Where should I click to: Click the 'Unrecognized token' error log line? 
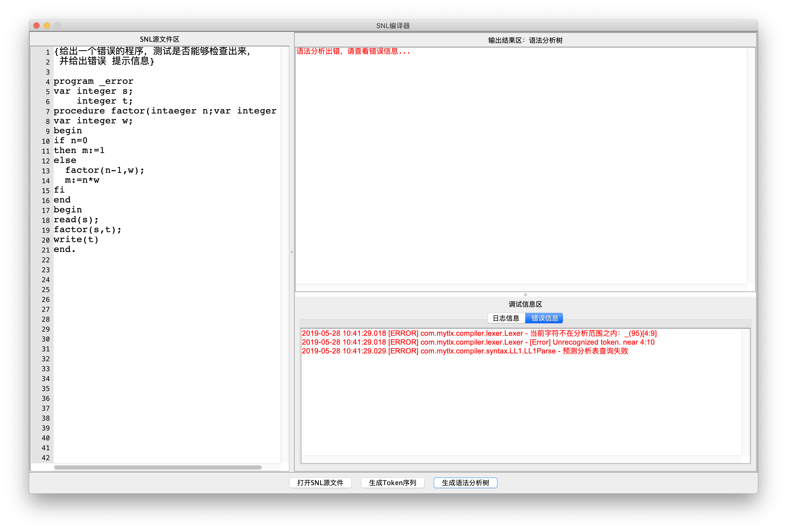(x=478, y=342)
